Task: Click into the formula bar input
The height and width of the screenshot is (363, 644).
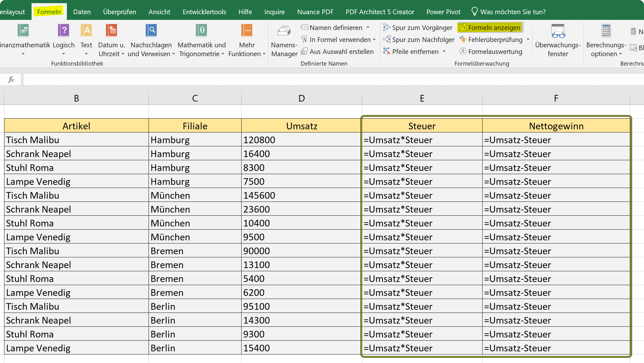Action: [x=333, y=79]
